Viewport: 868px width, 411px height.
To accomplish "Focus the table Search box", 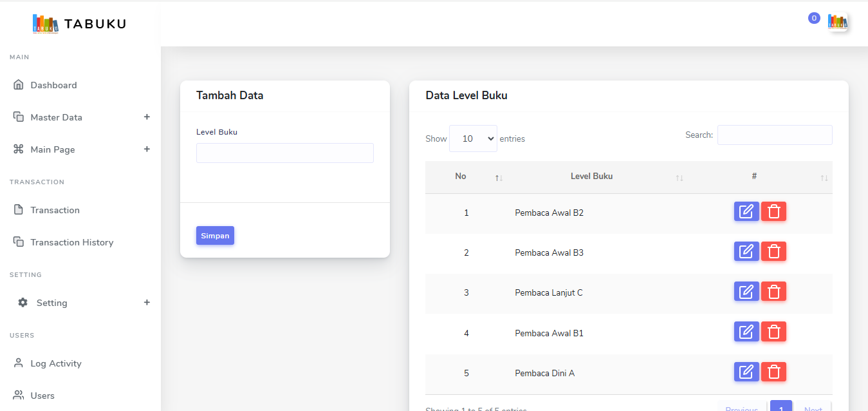I will 774,135.
